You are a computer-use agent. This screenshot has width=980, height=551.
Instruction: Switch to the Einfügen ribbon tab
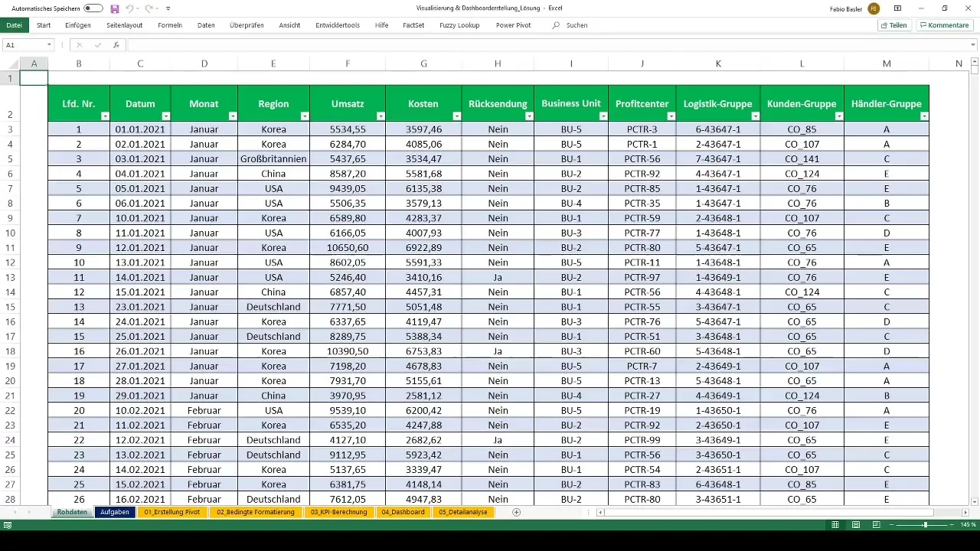(x=78, y=25)
